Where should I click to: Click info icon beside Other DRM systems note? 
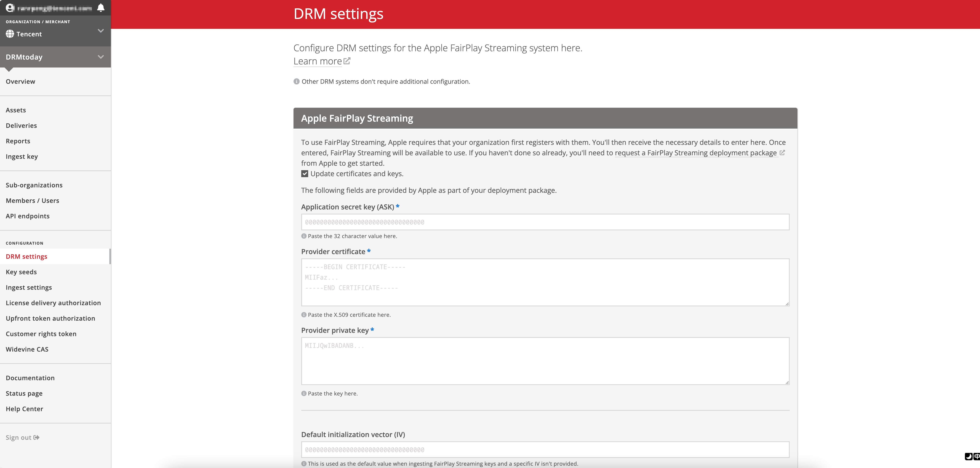tap(296, 81)
